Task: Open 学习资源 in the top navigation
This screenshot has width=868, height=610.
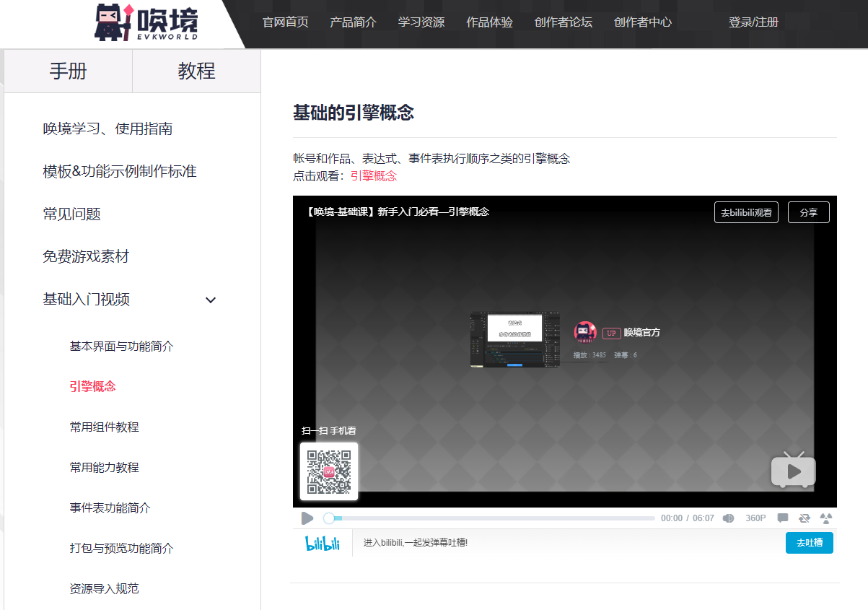Action: pos(421,22)
